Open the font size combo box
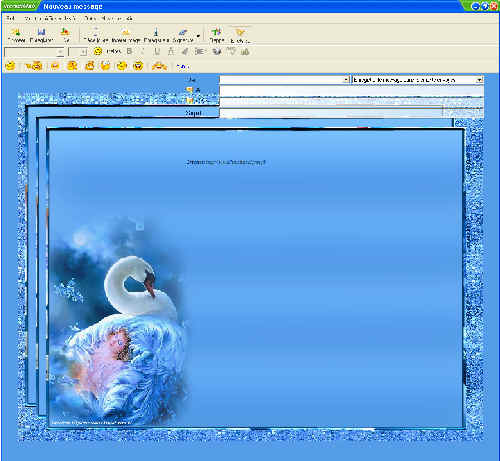Image resolution: width=500 pixels, height=461 pixels. [78, 52]
